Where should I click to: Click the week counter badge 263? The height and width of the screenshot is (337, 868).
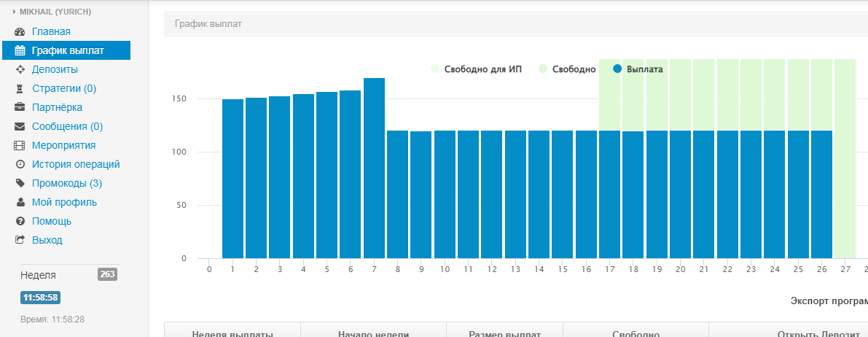107,274
